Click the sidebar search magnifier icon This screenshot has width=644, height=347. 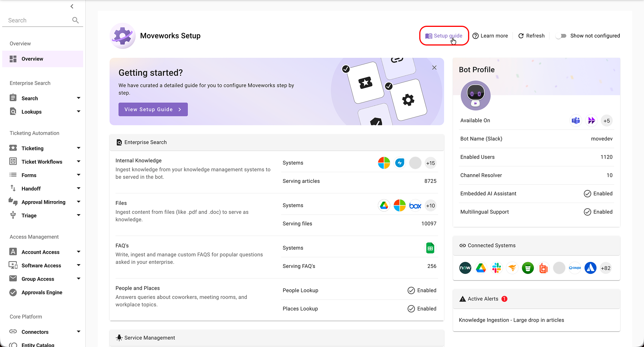tap(75, 20)
